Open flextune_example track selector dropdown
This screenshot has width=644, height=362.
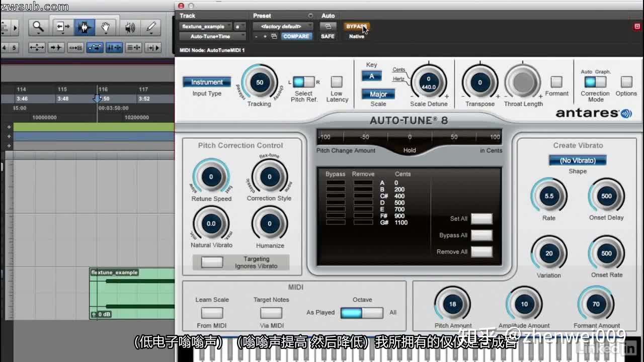coord(206,26)
